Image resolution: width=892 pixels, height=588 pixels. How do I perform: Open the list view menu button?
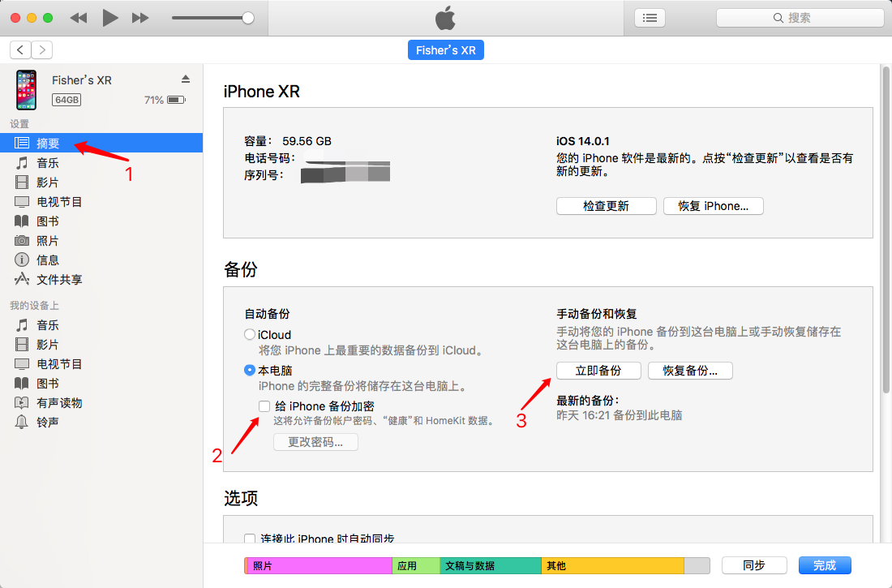(x=650, y=18)
